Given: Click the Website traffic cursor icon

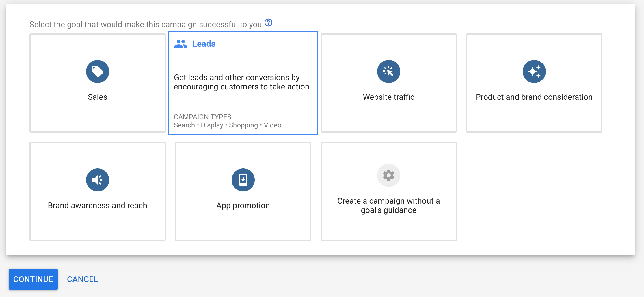Looking at the screenshot, I should pyautogui.click(x=388, y=71).
